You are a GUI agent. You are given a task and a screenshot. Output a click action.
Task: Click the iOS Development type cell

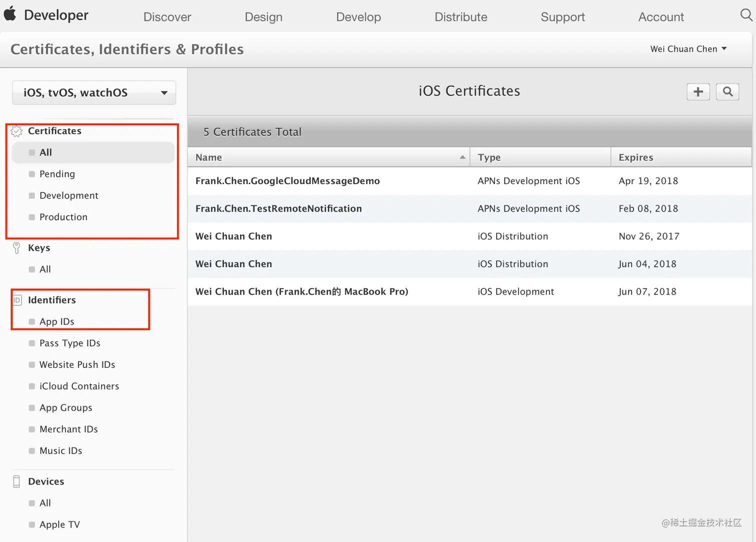pos(515,292)
